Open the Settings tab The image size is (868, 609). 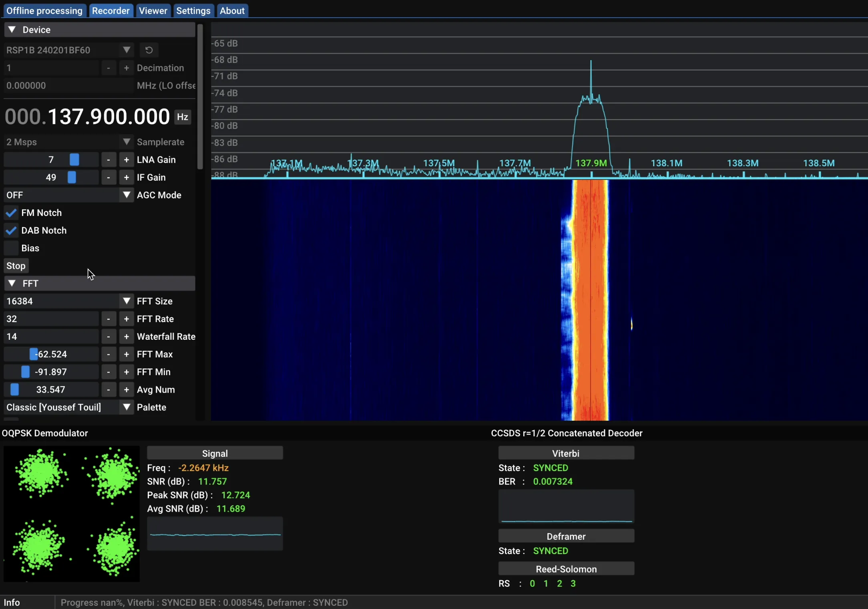pos(193,11)
